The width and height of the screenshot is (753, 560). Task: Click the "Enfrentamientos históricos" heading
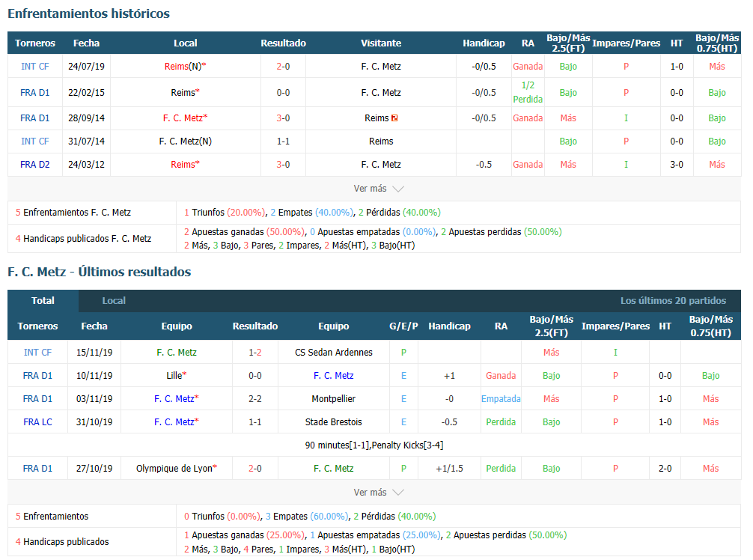pos(89,13)
